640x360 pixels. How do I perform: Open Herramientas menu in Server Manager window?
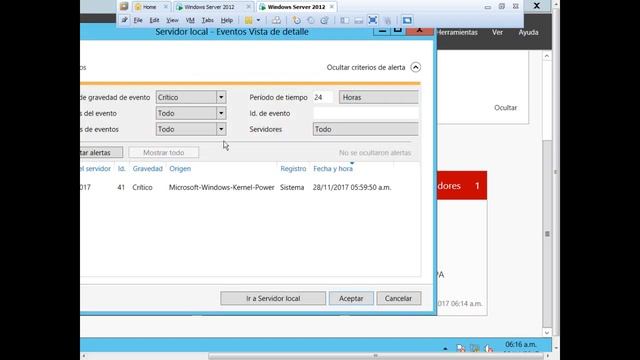coord(457,32)
